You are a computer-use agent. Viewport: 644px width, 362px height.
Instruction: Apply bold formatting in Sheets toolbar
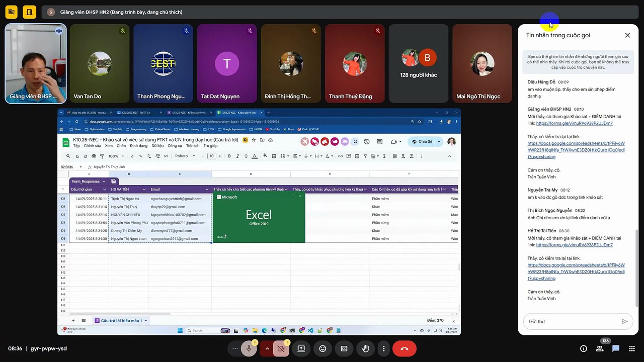[x=229, y=156]
